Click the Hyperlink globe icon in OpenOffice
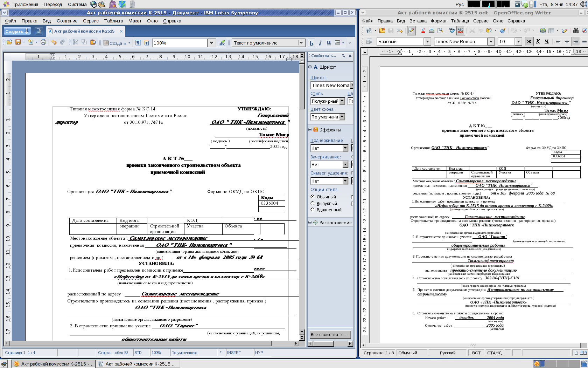Image resolution: width=588 pixels, height=368 pixels. point(543,30)
